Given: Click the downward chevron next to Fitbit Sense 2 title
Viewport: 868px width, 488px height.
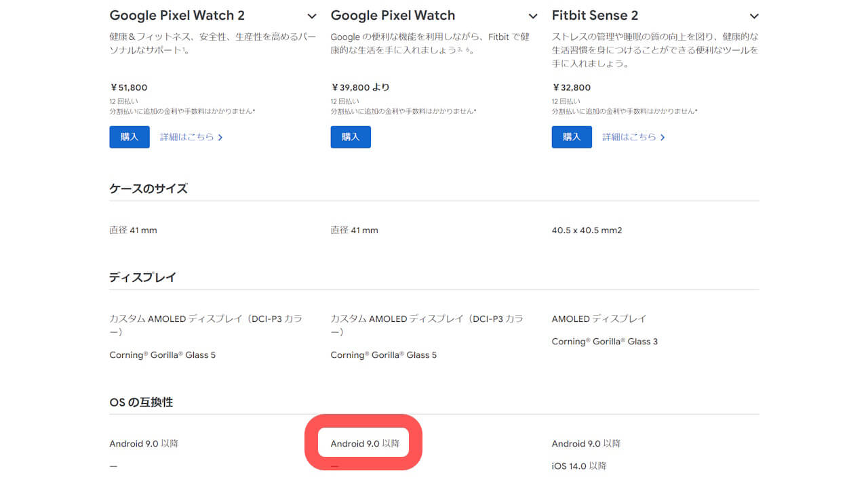Looking at the screenshot, I should [753, 15].
